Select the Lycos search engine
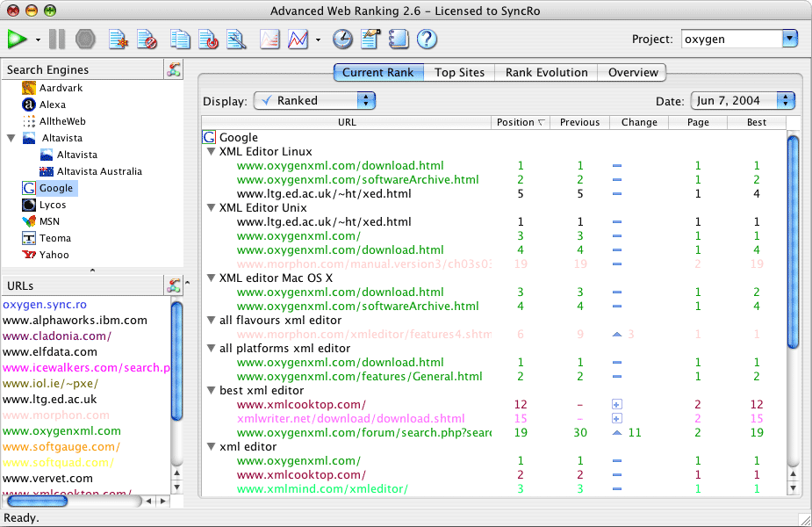The image size is (812, 527). coord(44,205)
